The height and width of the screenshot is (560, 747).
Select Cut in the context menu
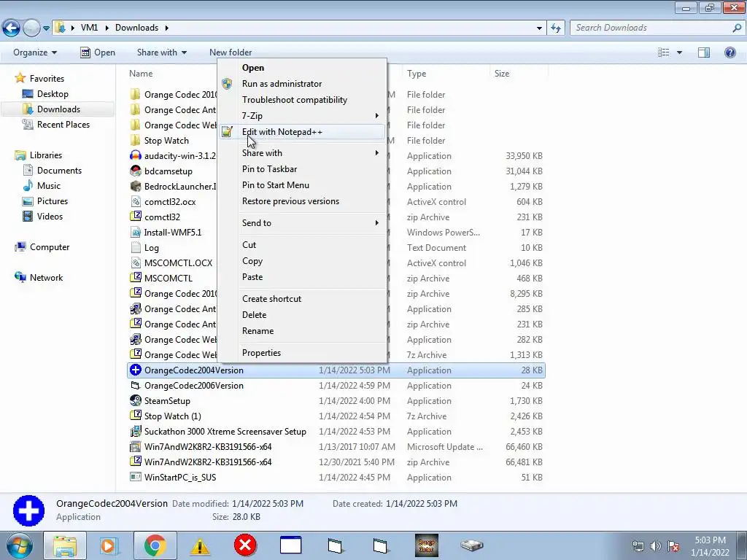pyautogui.click(x=303, y=245)
